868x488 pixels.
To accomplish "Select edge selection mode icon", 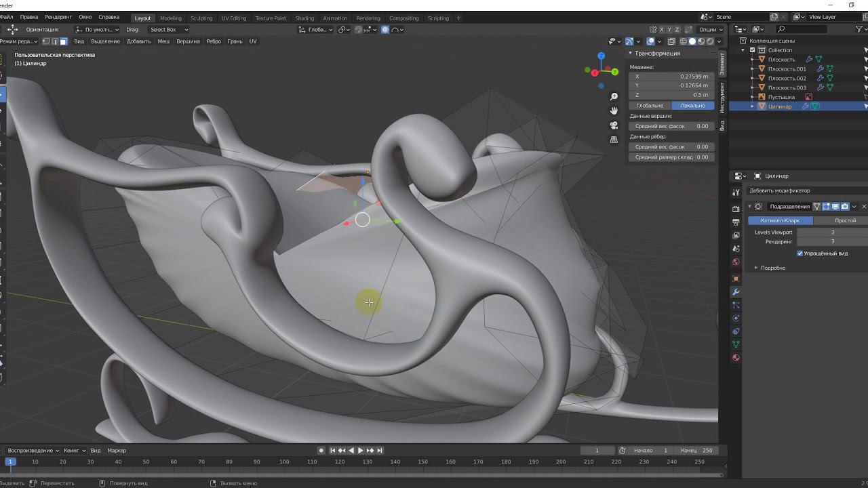I will tap(55, 41).
